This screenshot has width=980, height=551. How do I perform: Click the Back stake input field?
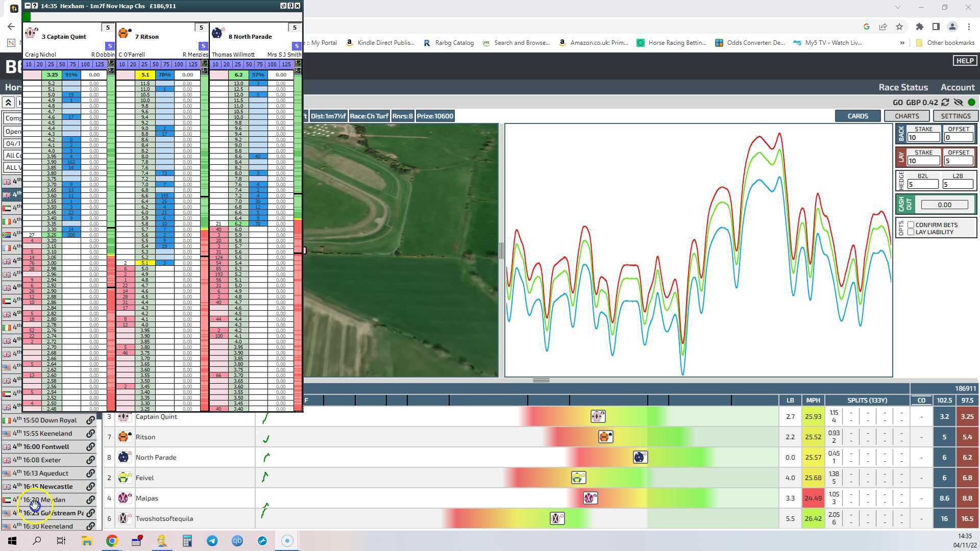(923, 137)
